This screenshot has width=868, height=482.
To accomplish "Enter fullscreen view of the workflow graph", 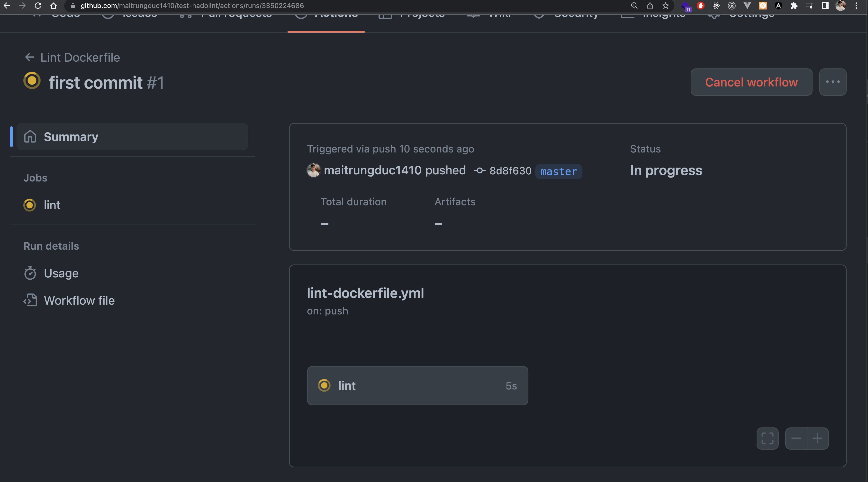I will pyautogui.click(x=768, y=438).
